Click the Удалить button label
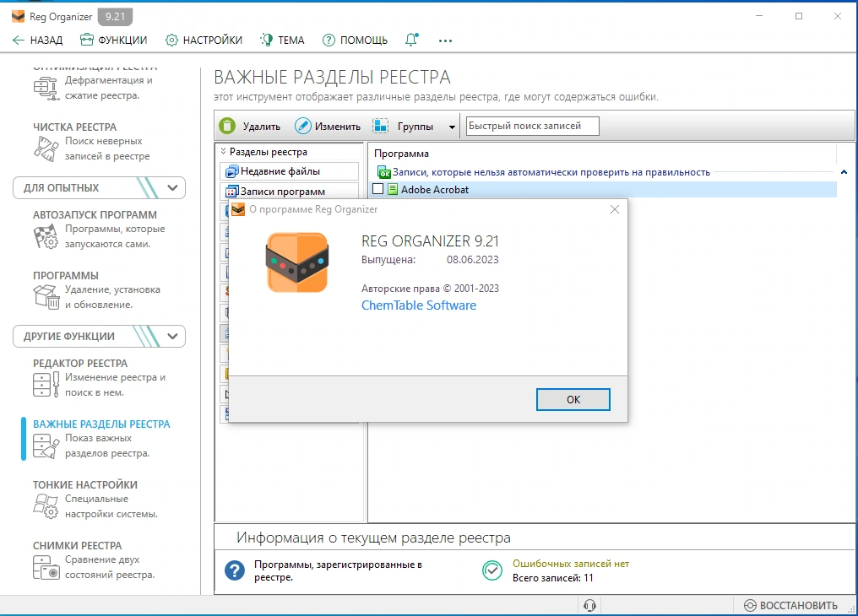The height and width of the screenshot is (616, 858). 262,127
